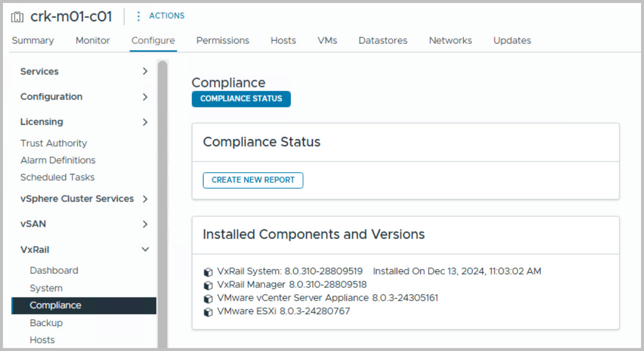644x351 pixels.
Task: Expand the Licensing section chevron
Action: [145, 122]
